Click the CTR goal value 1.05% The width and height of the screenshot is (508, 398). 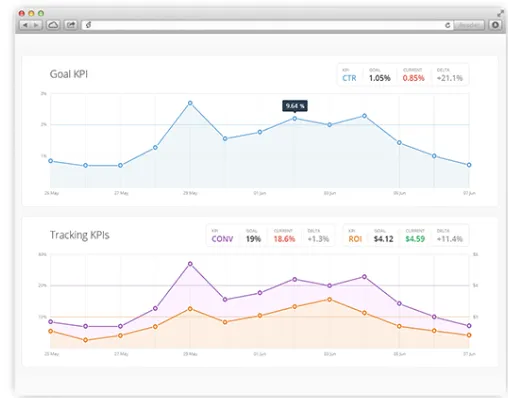click(x=380, y=78)
